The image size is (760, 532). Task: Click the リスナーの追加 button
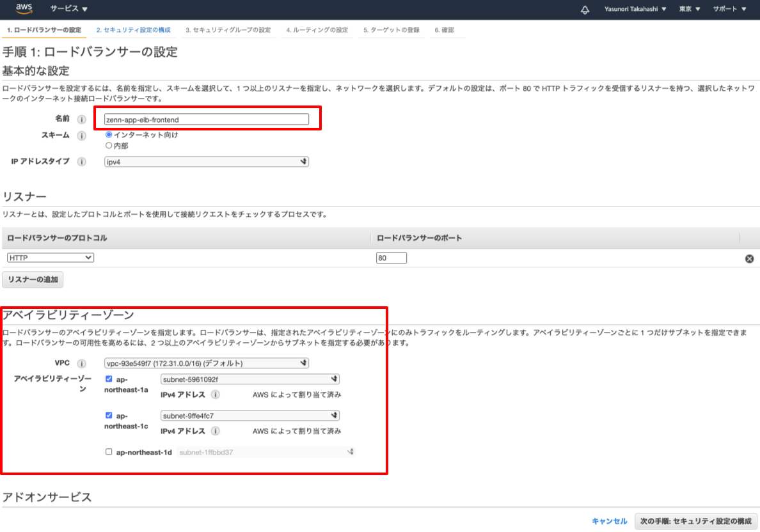click(x=33, y=279)
